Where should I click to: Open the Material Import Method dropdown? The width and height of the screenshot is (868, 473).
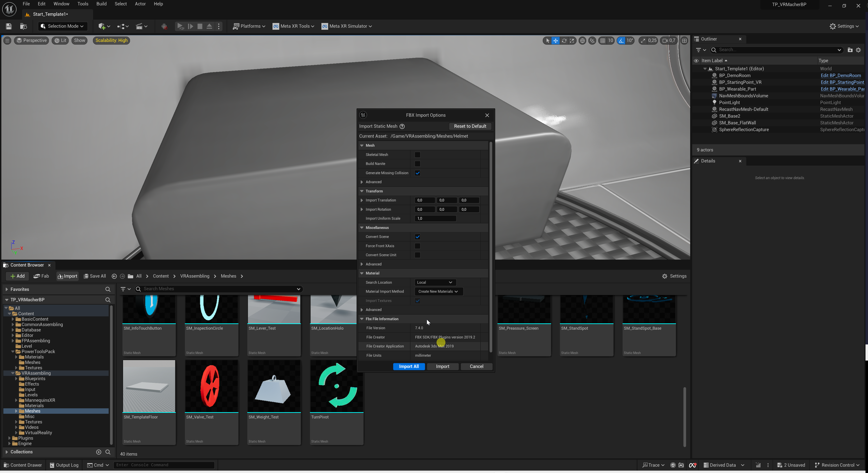(438, 291)
